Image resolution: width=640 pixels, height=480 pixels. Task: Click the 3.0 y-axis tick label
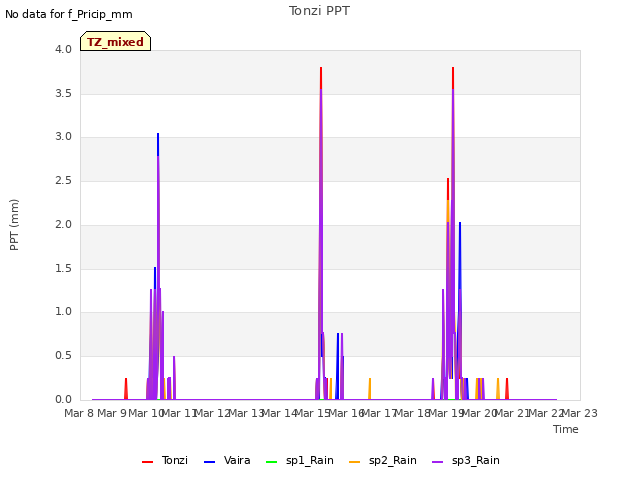(63, 137)
